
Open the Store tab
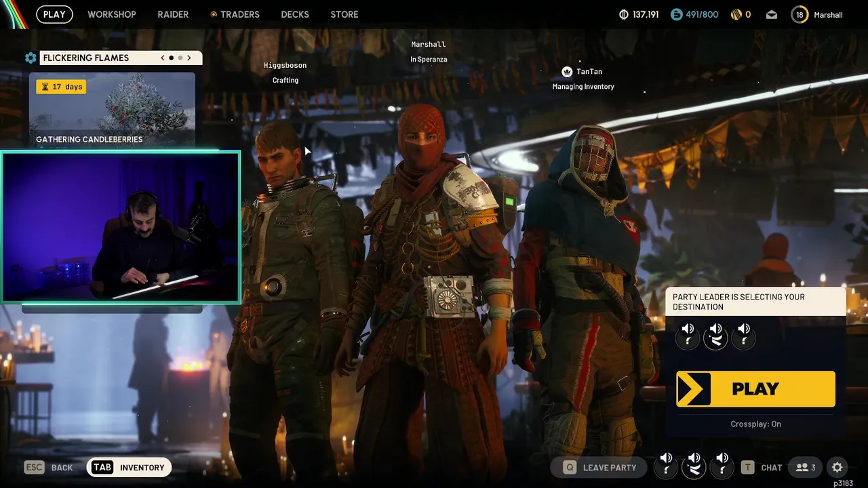(x=344, y=14)
